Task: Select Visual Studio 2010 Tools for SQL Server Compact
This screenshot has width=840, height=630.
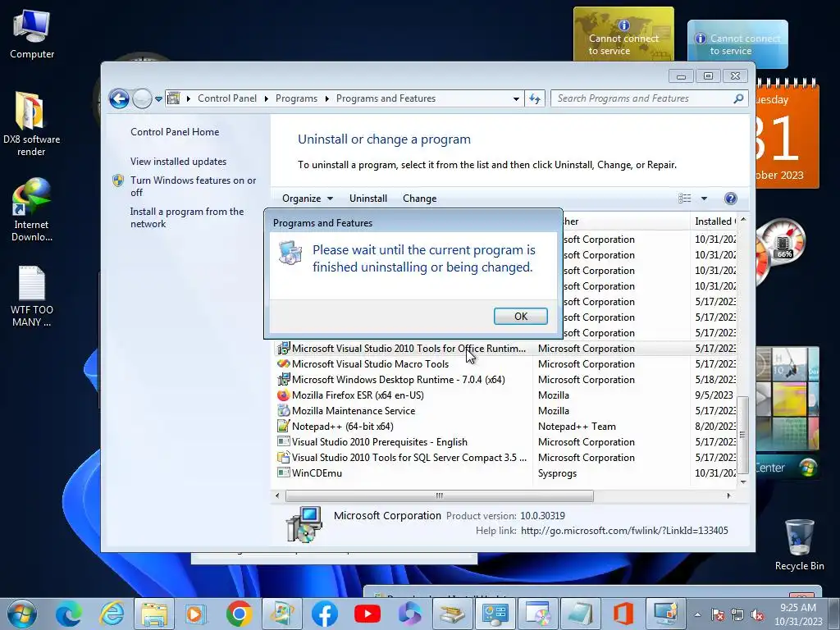Action: coord(505,457)
